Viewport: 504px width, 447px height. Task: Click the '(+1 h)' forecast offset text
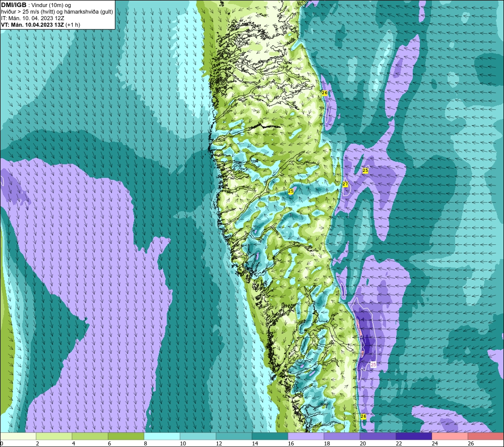point(73,25)
